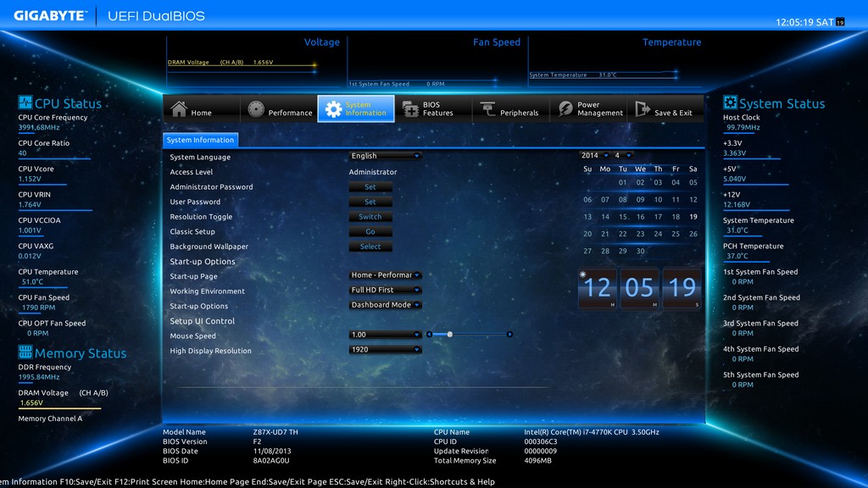Expand the month dropdown showing 4
This screenshot has width=868, height=488.
[623, 156]
